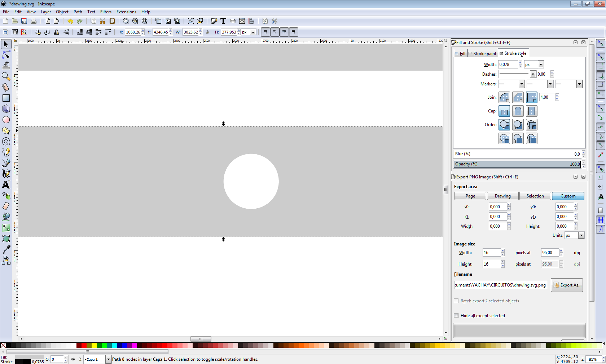This screenshot has height=364, width=606.
Task: Select the Connector tool
Action: [6, 260]
